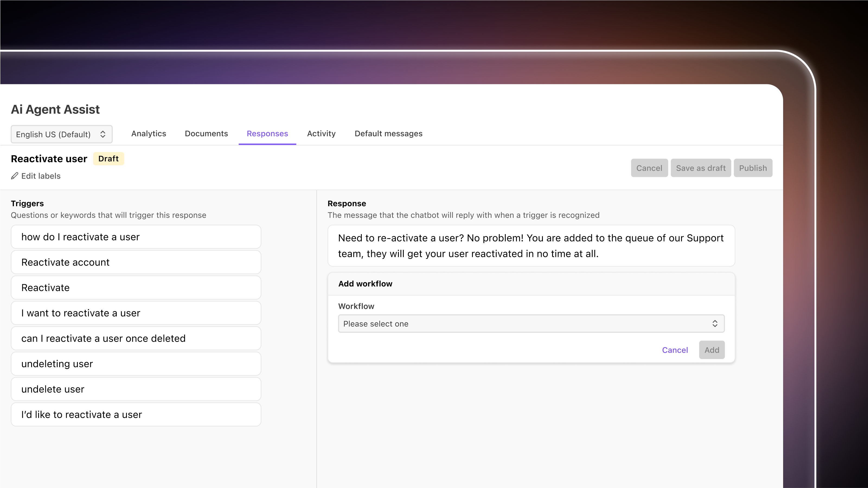Screen dimensions: 868x488
Task: Select the Responses tab
Action: point(267,134)
